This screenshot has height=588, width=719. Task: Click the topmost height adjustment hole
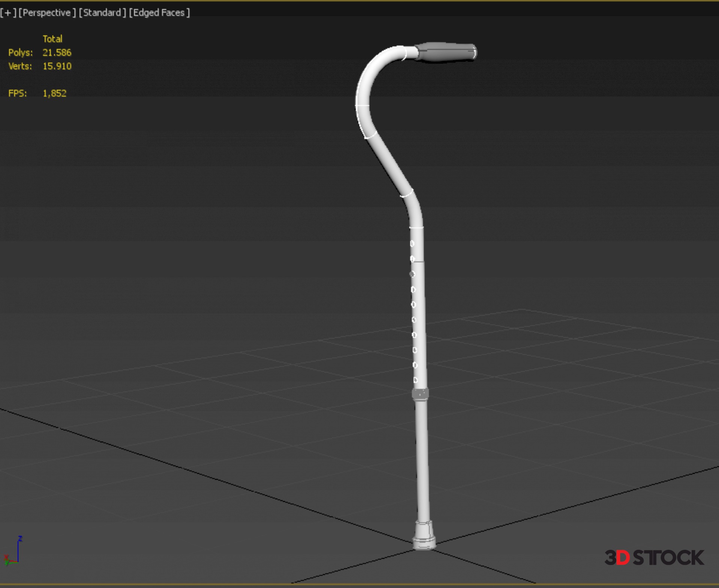[x=412, y=243]
